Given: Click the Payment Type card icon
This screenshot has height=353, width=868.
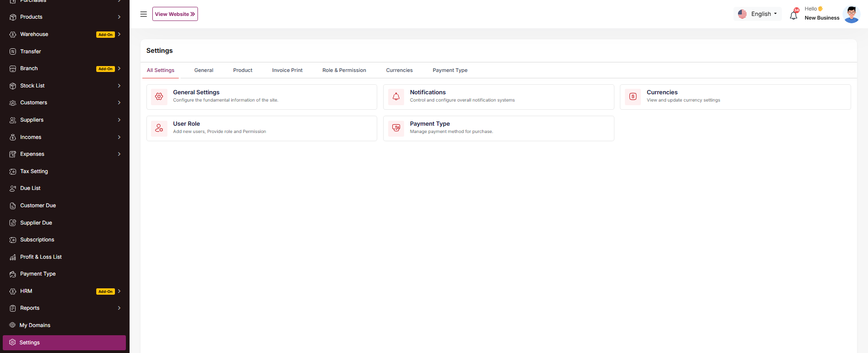Looking at the screenshot, I should (x=396, y=128).
